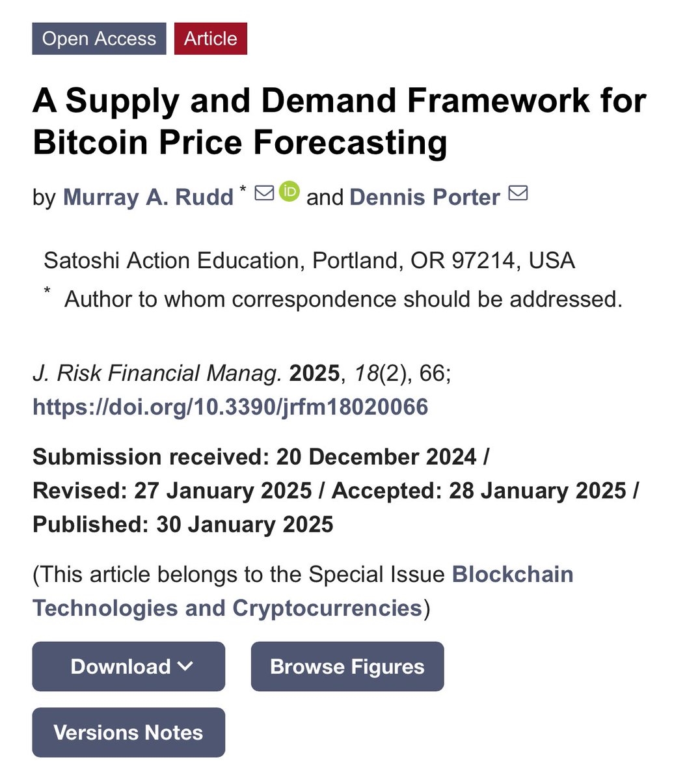Screen dimensions: 700x781
Task: Click the article title heading
Action: [x=338, y=121]
